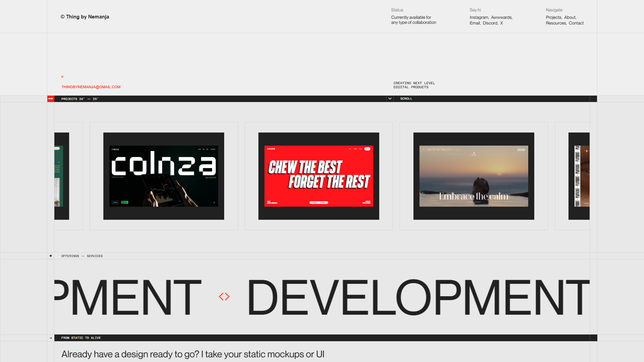
Task: Open the partly visible green project on the left
Action: [62, 176]
